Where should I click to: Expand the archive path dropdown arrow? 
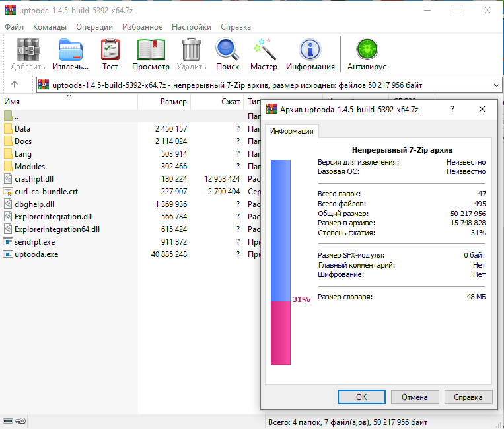tap(497, 85)
